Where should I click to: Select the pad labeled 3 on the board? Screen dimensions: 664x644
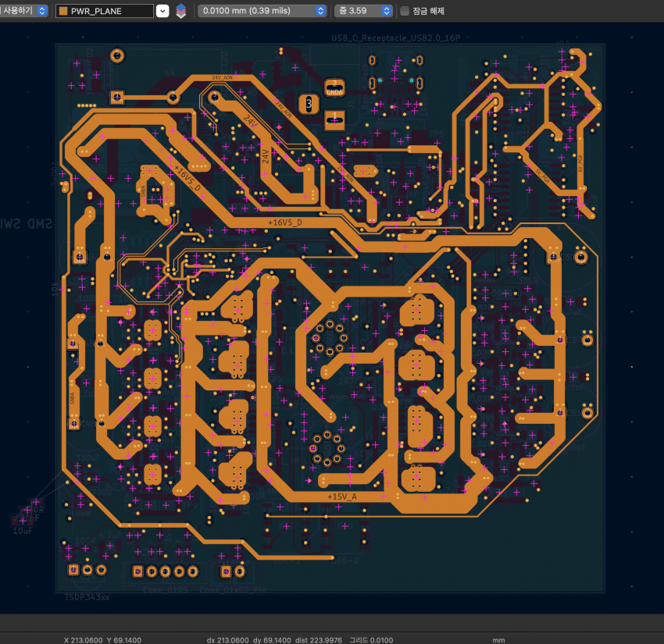pos(309,104)
